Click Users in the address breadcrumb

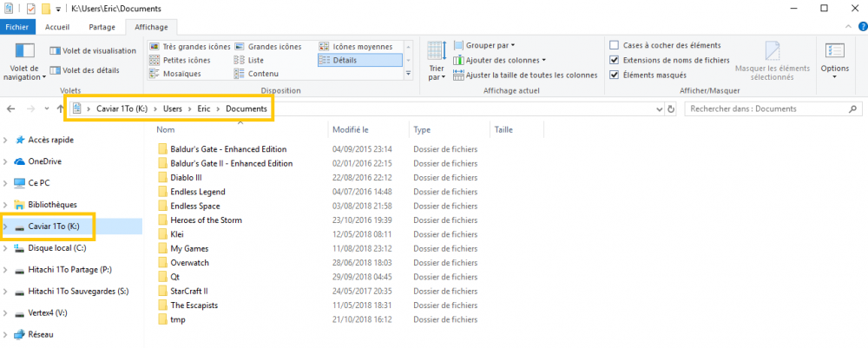[172, 109]
